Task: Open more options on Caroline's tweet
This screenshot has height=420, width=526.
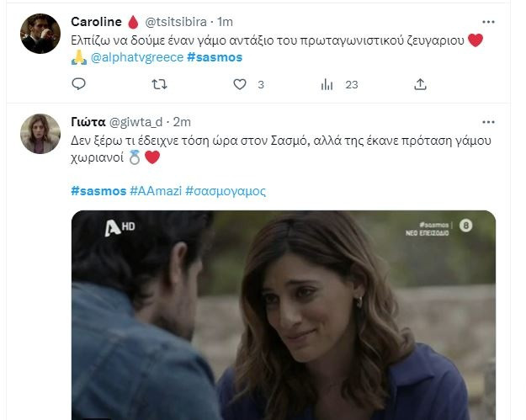Action: 488,22
